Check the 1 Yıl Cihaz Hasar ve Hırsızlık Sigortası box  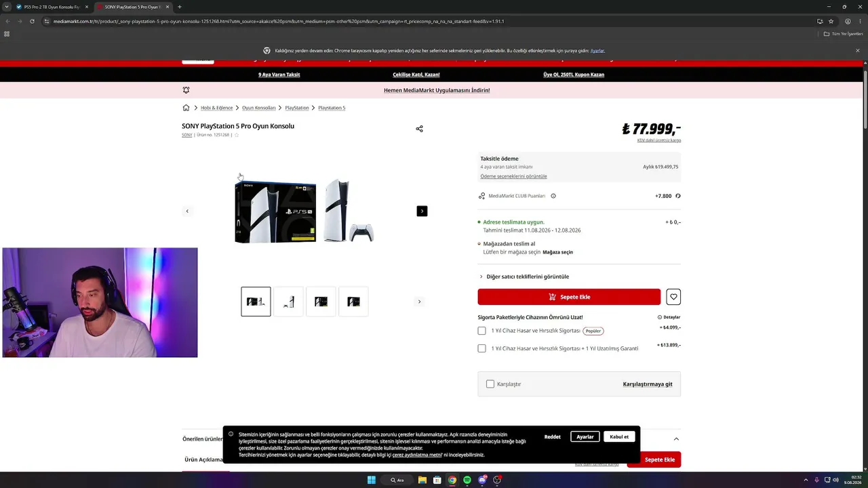pyautogui.click(x=481, y=331)
